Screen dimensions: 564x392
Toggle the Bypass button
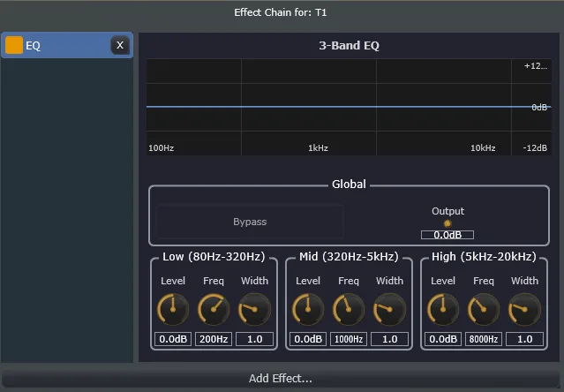click(250, 222)
